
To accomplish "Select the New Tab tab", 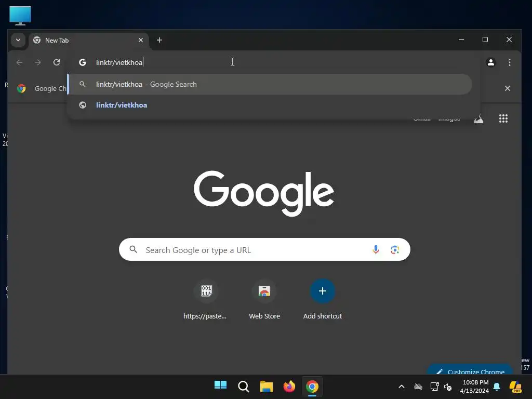I will 89,41.
